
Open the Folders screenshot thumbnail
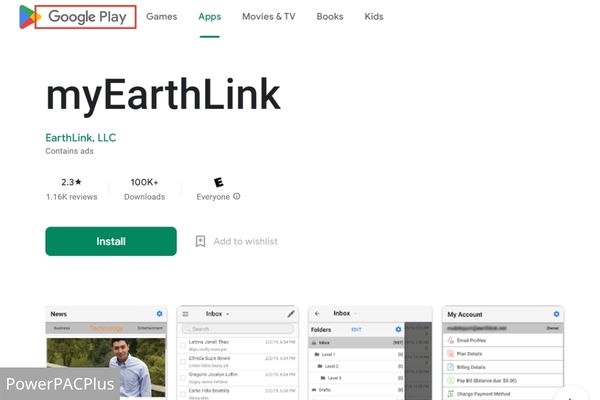[370, 353]
